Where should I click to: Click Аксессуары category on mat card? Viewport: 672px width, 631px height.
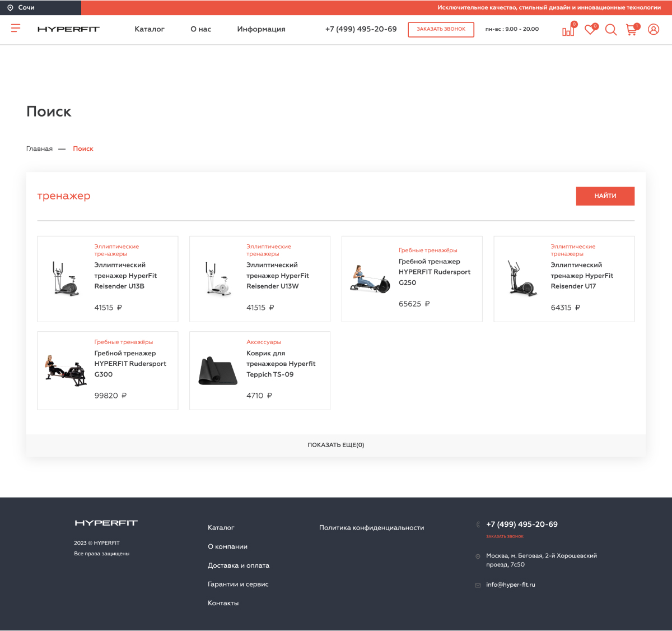264,342
